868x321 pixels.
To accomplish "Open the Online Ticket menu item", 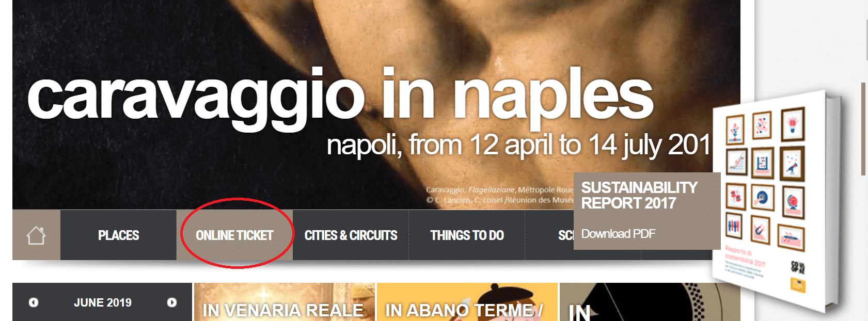I will tap(234, 235).
